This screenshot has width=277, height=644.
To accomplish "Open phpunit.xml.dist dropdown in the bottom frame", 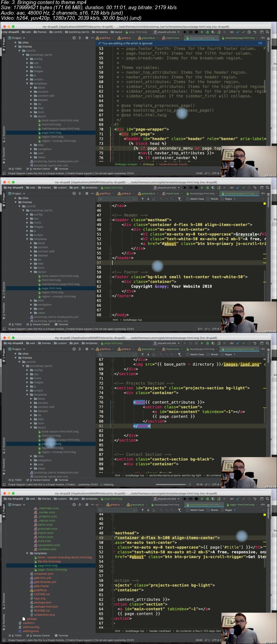I will (167, 499).
